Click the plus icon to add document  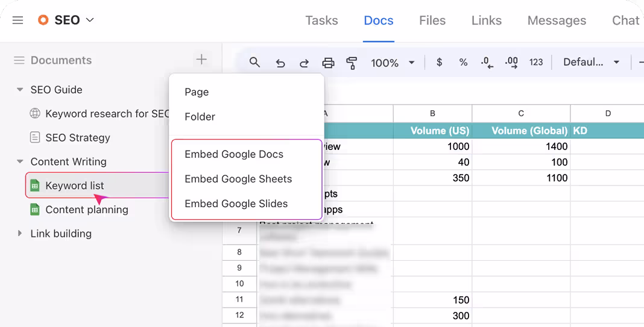point(201,60)
